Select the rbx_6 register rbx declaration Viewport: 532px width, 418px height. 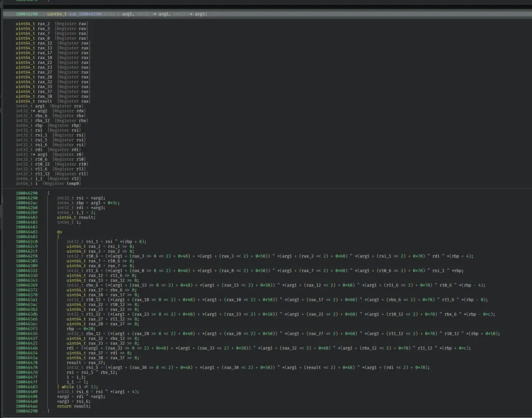coord(51,116)
